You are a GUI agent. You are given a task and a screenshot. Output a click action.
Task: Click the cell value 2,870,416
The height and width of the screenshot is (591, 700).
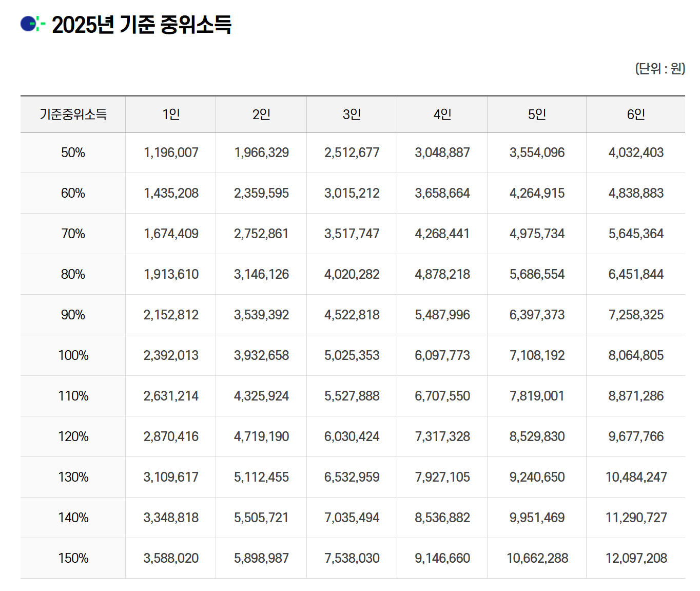click(x=171, y=436)
